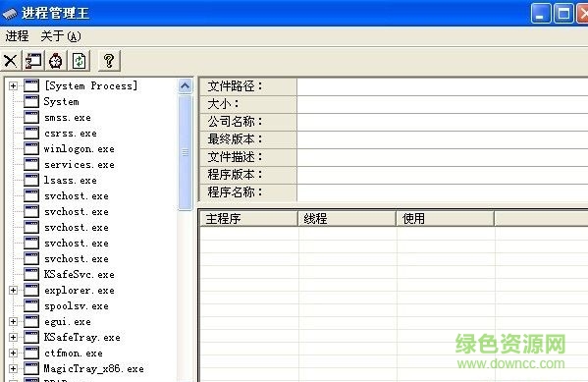Image resolution: width=588 pixels, height=382 pixels.
Task: Select explorer.exe in process tree
Action: click(80, 291)
